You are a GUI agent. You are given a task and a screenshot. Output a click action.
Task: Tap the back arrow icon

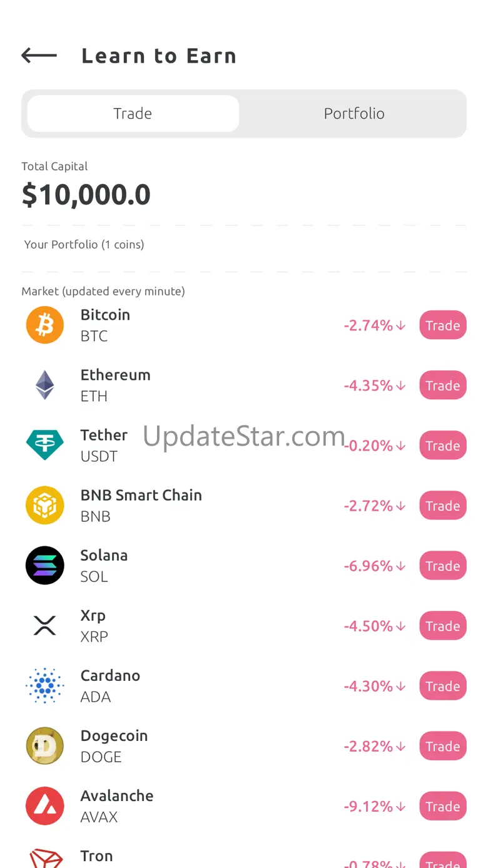click(x=39, y=56)
